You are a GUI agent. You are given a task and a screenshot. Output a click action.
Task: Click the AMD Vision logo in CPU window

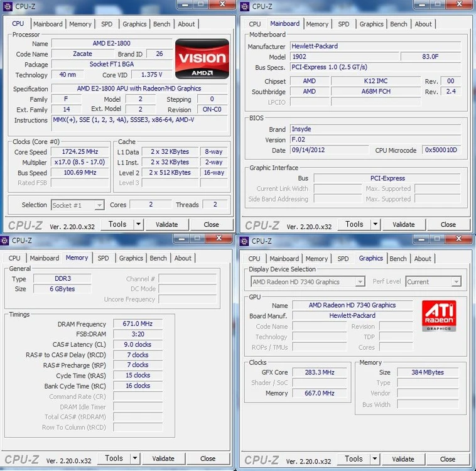(x=202, y=58)
